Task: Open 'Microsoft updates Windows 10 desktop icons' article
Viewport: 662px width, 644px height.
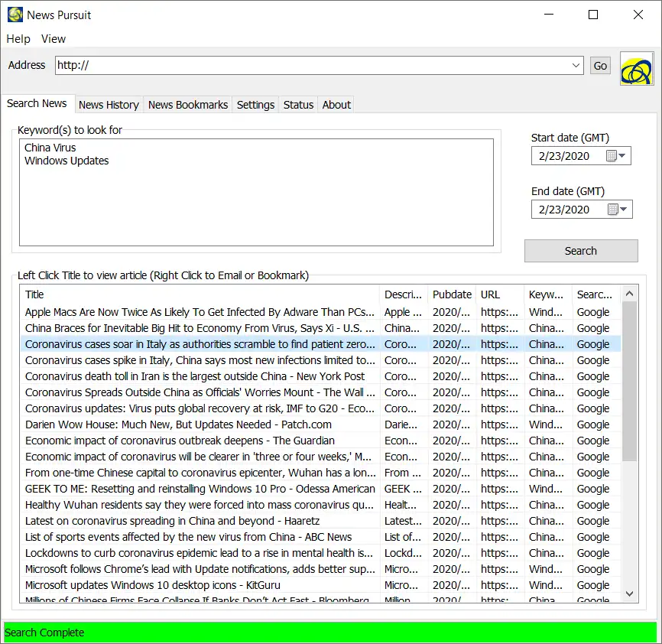Action: 152,585
